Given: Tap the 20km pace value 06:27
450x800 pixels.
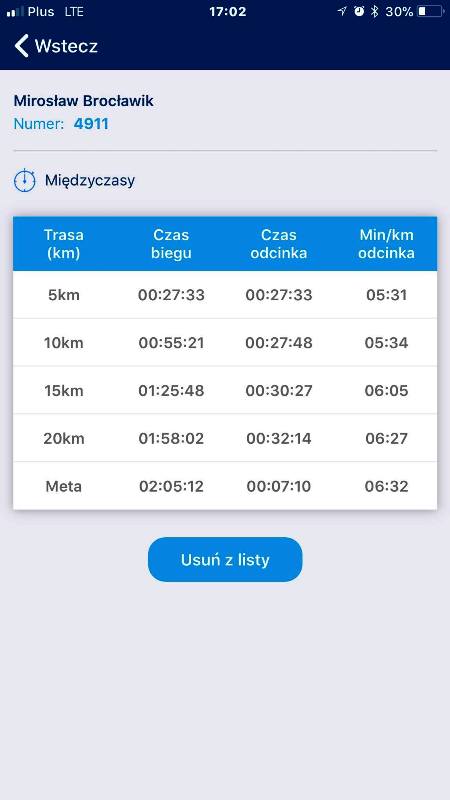Looking at the screenshot, I should pos(386,439).
